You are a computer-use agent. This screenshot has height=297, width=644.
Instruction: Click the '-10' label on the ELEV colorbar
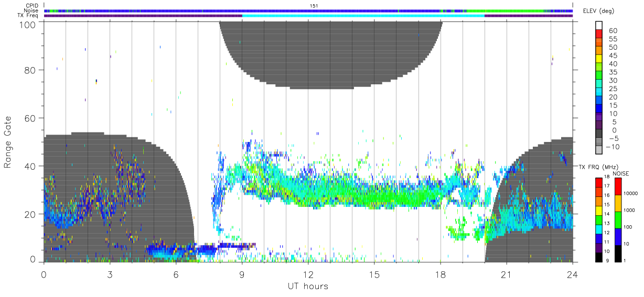click(612, 147)
